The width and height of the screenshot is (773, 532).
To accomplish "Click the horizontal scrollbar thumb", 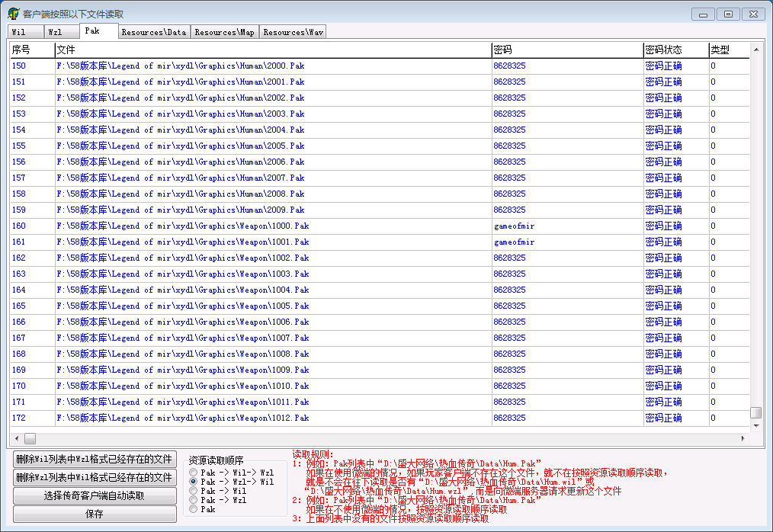I will 30,438.
